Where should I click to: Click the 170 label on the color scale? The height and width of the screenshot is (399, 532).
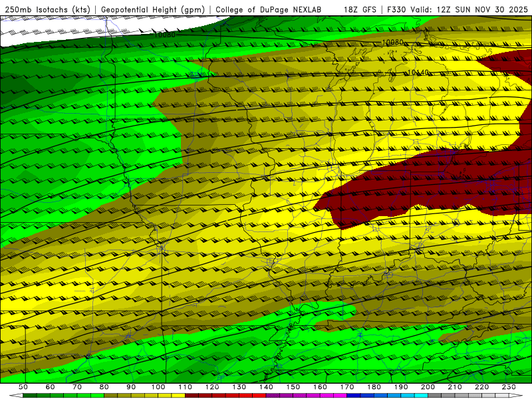point(347,387)
